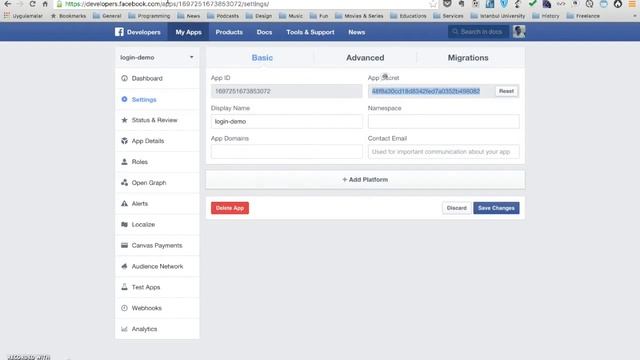Open Docs in top navigation
Screen dimensions: 640x360
[264, 32]
